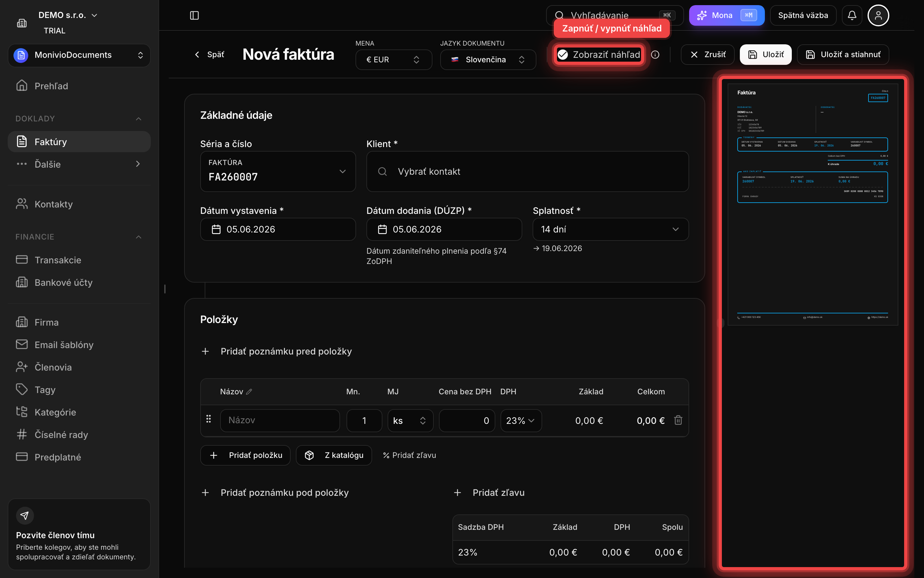Open the FAKTÚRA series number dropdown

[278, 172]
